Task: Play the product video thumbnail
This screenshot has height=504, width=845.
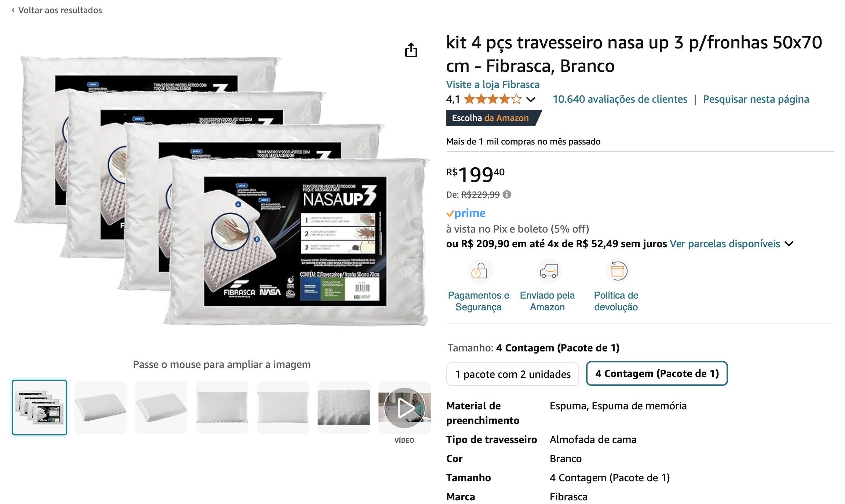Action: tap(405, 407)
